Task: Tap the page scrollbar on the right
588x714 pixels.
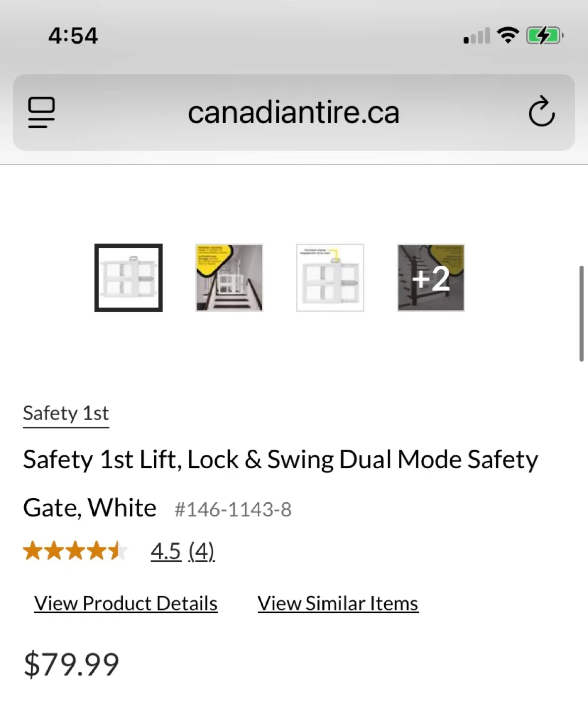Action: tap(581, 312)
